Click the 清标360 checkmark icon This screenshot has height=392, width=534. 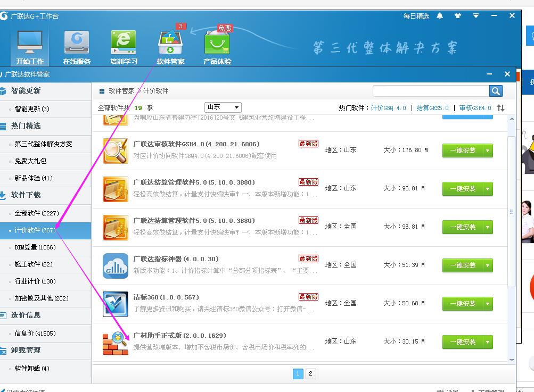(116, 304)
